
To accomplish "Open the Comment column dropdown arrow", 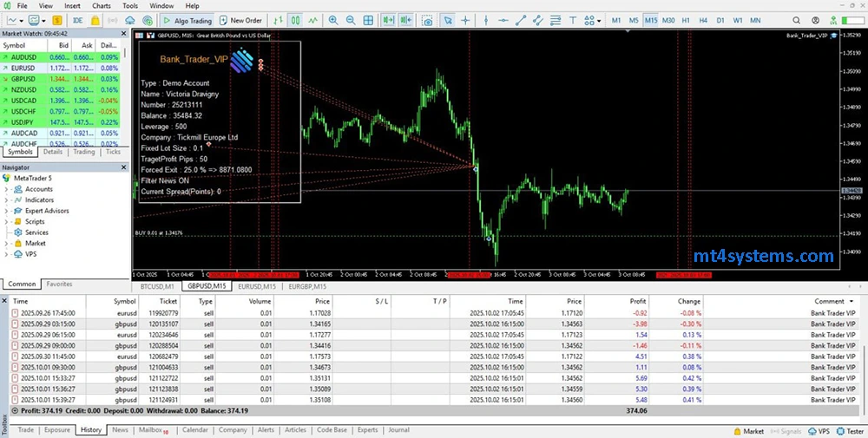I will (x=851, y=302).
